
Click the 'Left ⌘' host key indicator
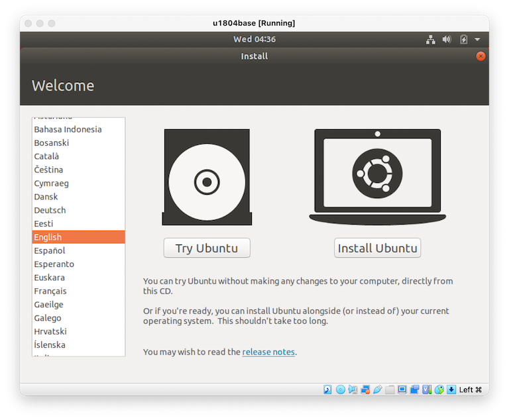(x=470, y=390)
